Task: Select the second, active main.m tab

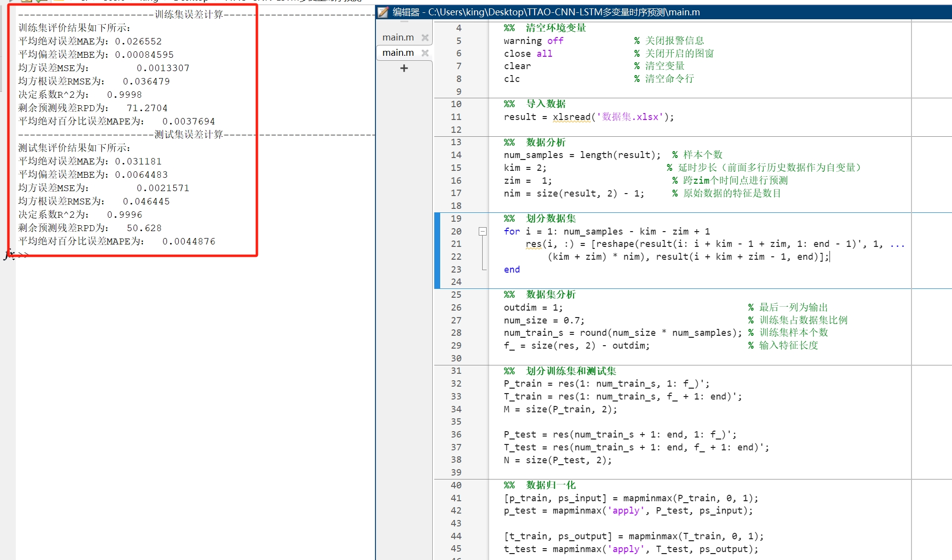Action: coord(398,53)
